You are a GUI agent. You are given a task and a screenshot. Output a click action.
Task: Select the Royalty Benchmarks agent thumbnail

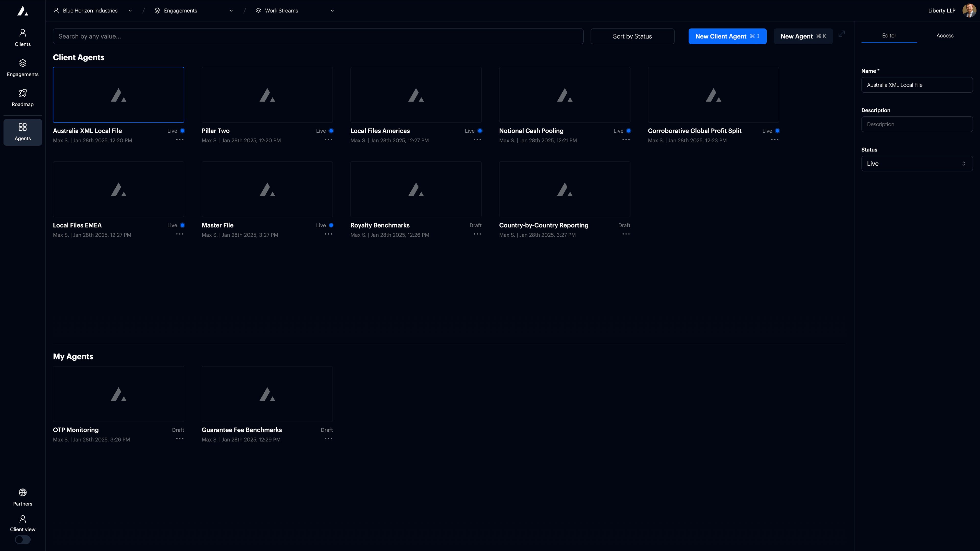pyautogui.click(x=416, y=189)
